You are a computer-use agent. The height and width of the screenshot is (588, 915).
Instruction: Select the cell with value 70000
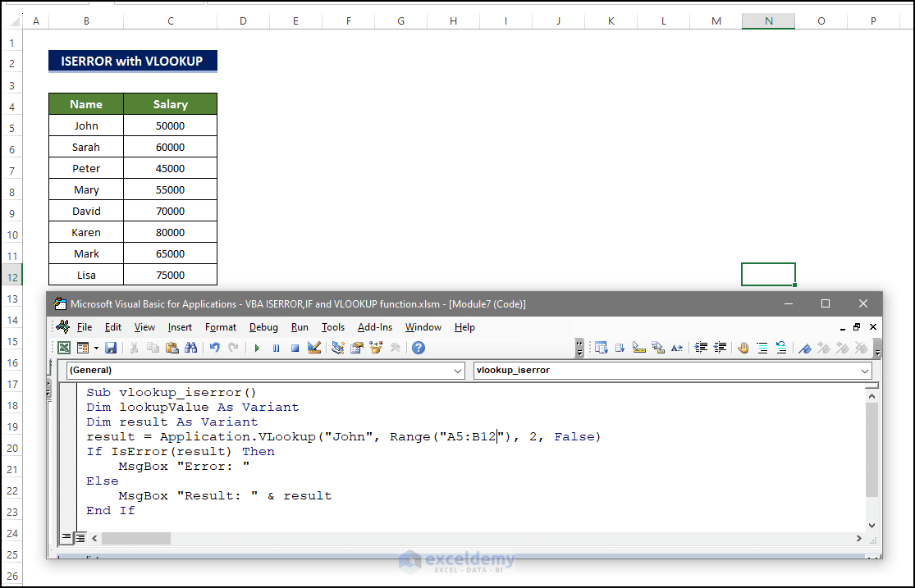[171, 211]
